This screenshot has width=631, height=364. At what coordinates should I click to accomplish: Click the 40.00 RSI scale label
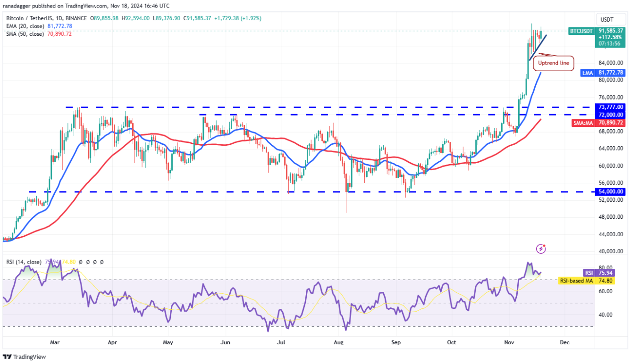tap(606, 314)
